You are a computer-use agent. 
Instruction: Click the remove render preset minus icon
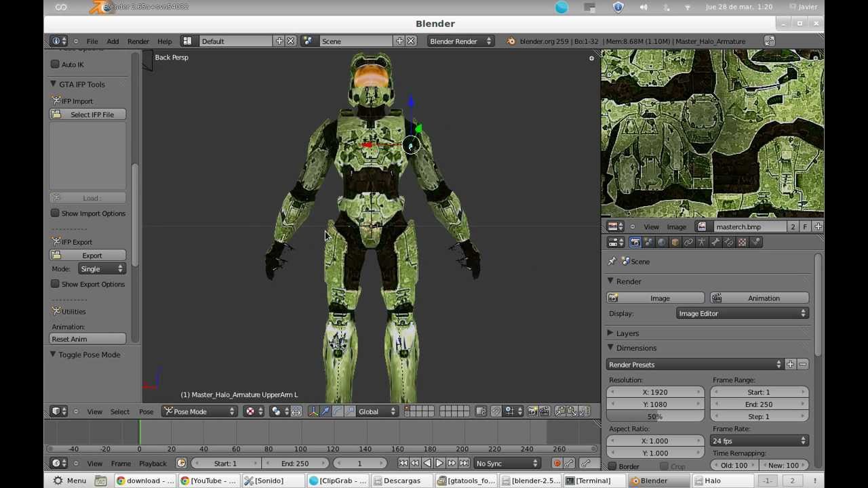coord(802,365)
